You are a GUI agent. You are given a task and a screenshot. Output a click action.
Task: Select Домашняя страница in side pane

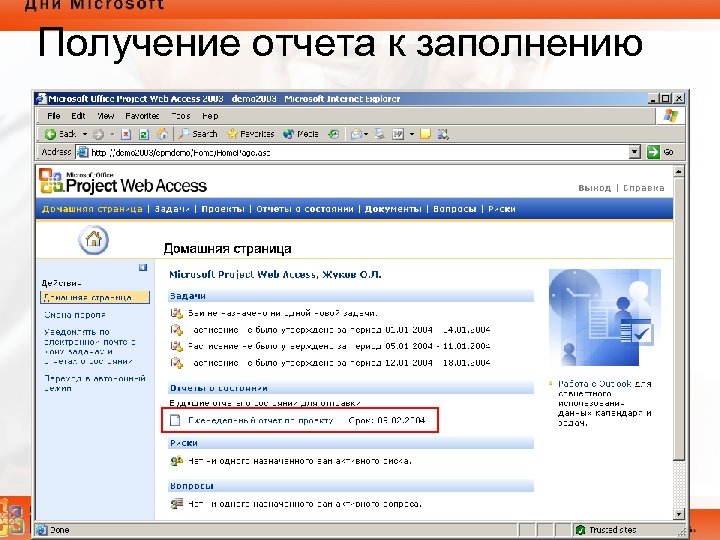(x=95, y=298)
